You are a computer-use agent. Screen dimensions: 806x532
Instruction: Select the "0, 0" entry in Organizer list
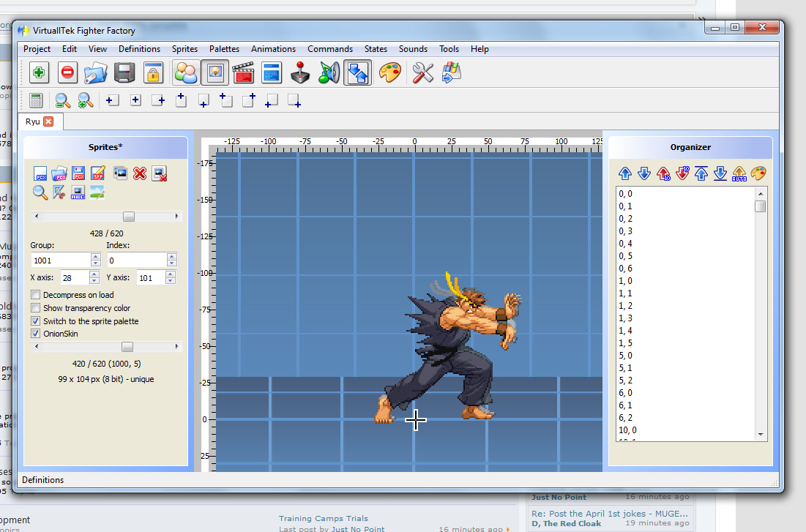pyautogui.click(x=626, y=194)
